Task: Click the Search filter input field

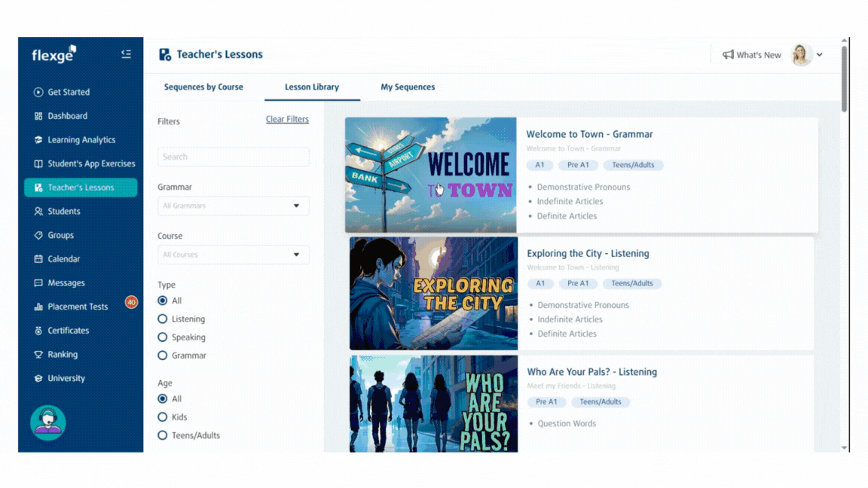Action: point(233,157)
